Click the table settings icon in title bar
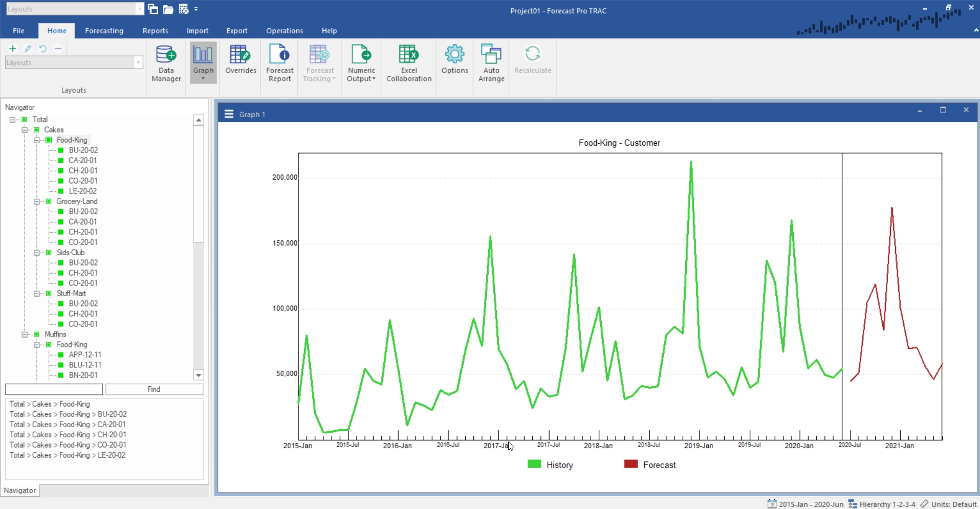Image resolution: width=980 pixels, height=509 pixels. [184, 9]
